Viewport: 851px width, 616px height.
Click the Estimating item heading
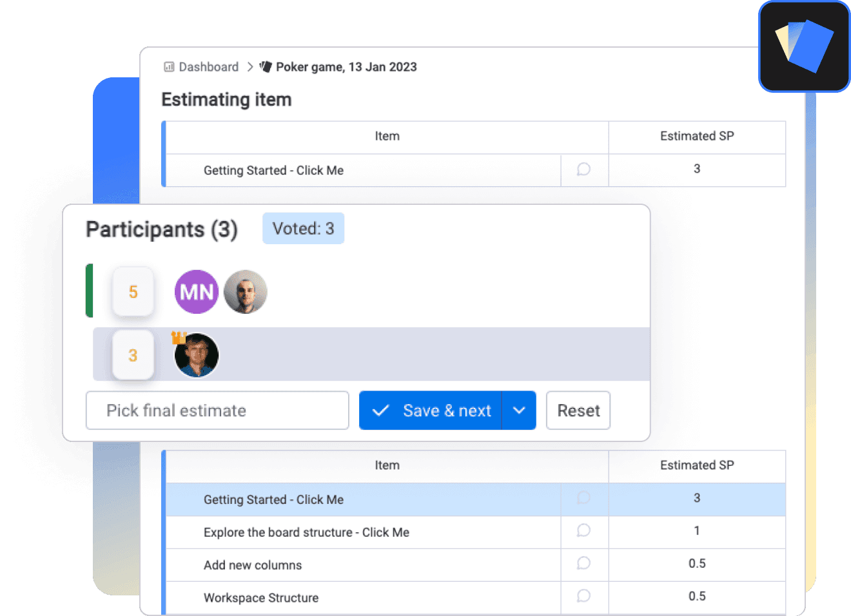pyautogui.click(x=226, y=100)
